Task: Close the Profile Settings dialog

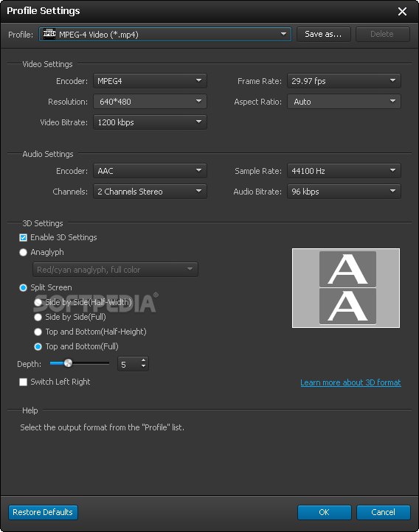Action: [x=402, y=12]
